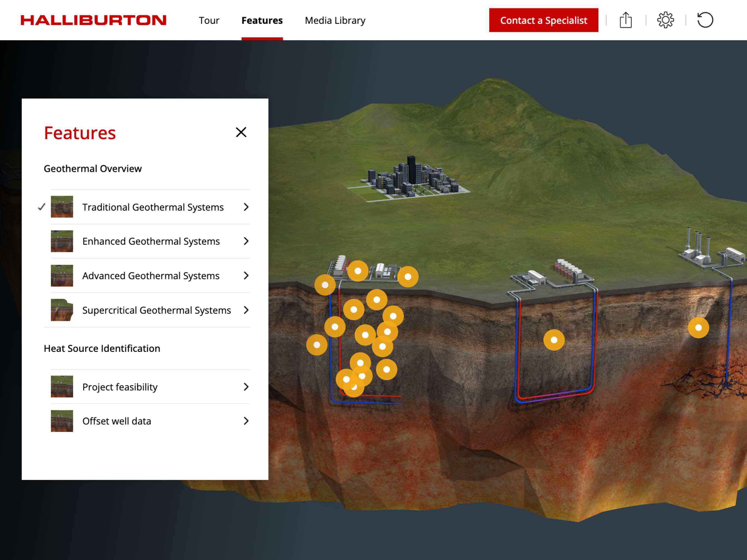
Task: Click the share/export icon
Action: (625, 20)
